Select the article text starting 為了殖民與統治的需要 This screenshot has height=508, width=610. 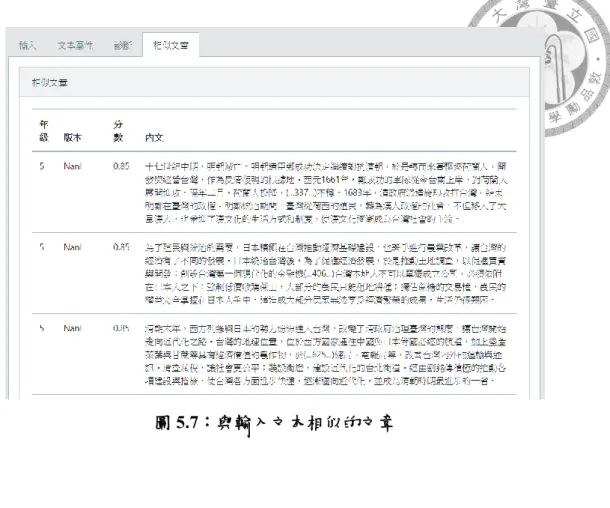pyautogui.click(x=326, y=273)
